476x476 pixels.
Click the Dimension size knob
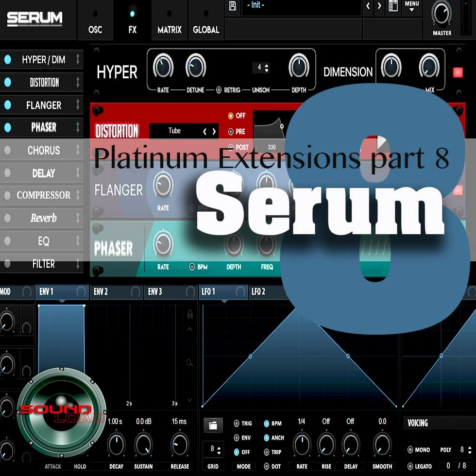coord(391,67)
